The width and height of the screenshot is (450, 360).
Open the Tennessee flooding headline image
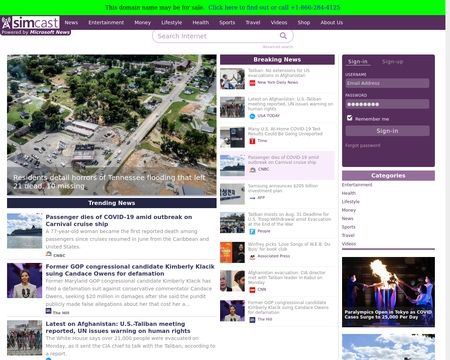[x=112, y=125]
